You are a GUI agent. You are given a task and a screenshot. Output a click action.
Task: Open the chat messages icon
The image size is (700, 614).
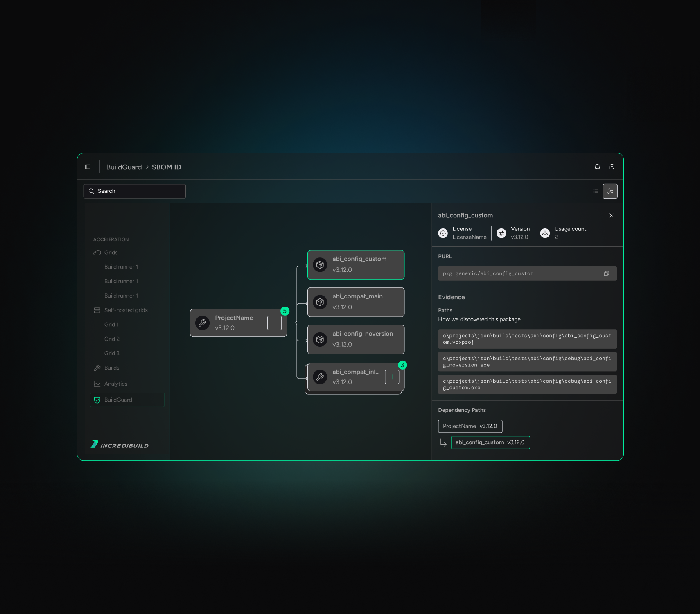click(x=612, y=167)
